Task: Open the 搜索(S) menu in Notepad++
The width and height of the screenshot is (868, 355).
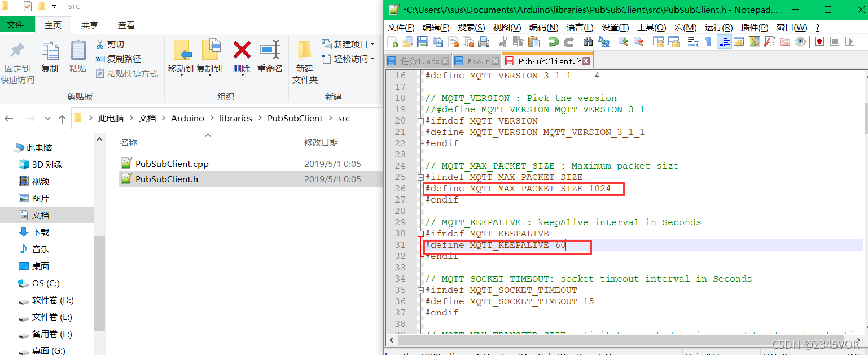Action: pyautogui.click(x=471, y=27)
